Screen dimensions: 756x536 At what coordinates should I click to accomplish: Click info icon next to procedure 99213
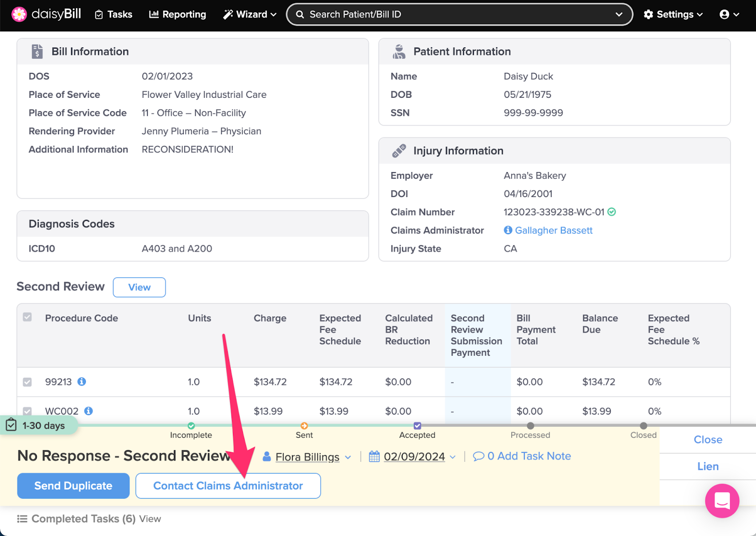pos(82,381)
